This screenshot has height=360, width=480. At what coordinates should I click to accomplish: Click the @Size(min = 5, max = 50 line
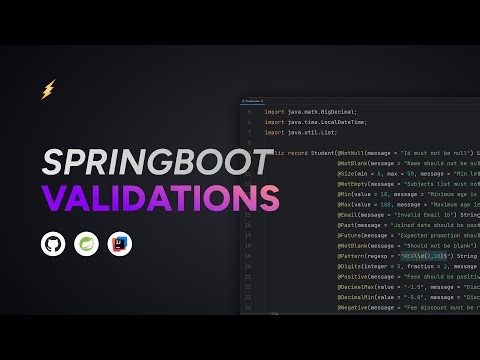tap(409, 174)
